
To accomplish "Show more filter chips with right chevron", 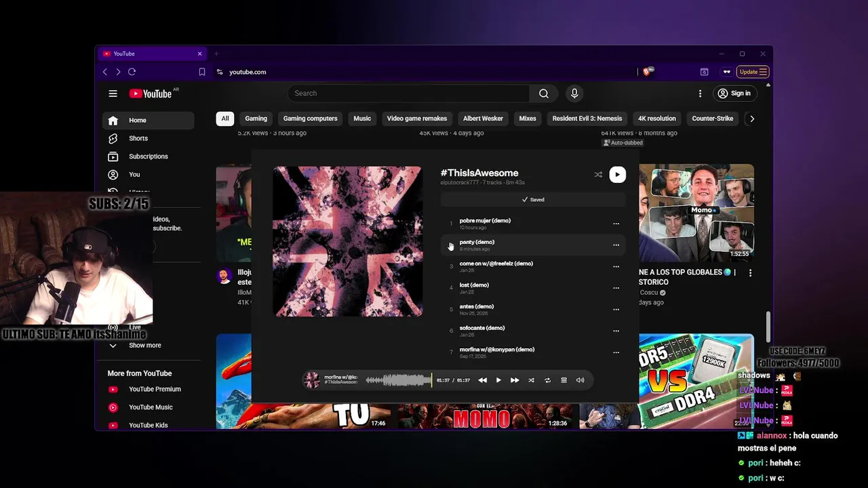I will [751, 119].
